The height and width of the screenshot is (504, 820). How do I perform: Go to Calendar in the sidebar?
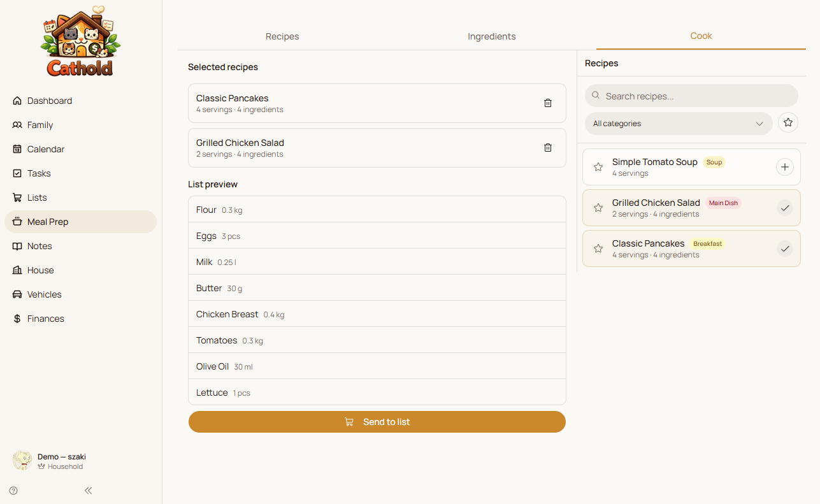(x=45, y=149)
